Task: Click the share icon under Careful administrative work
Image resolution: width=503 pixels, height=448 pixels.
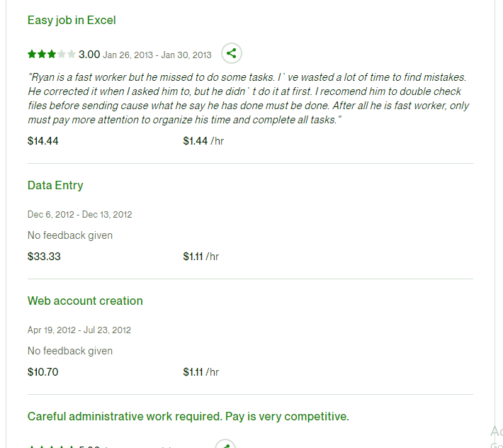Action: coord(225,444)
